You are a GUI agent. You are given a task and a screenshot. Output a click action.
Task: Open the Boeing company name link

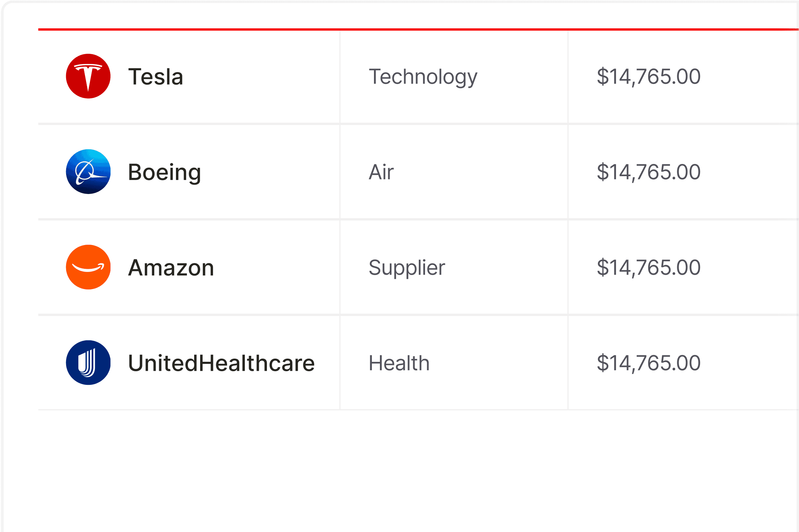coord(164,172)
